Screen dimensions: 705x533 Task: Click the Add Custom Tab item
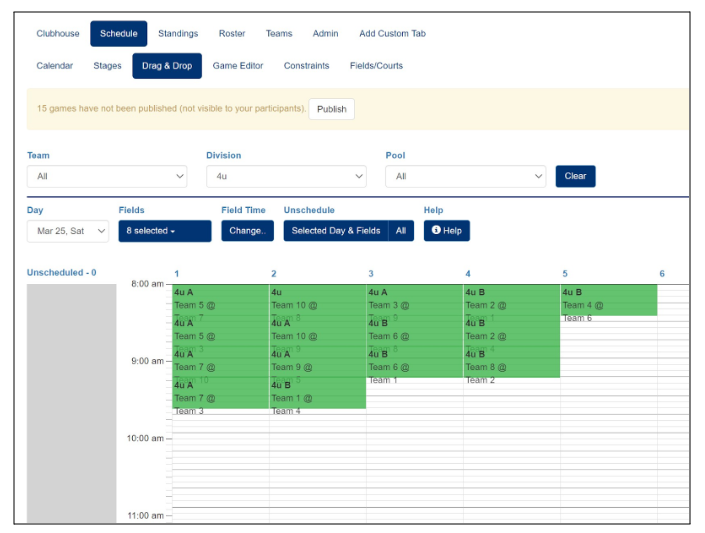pos(392,33)
